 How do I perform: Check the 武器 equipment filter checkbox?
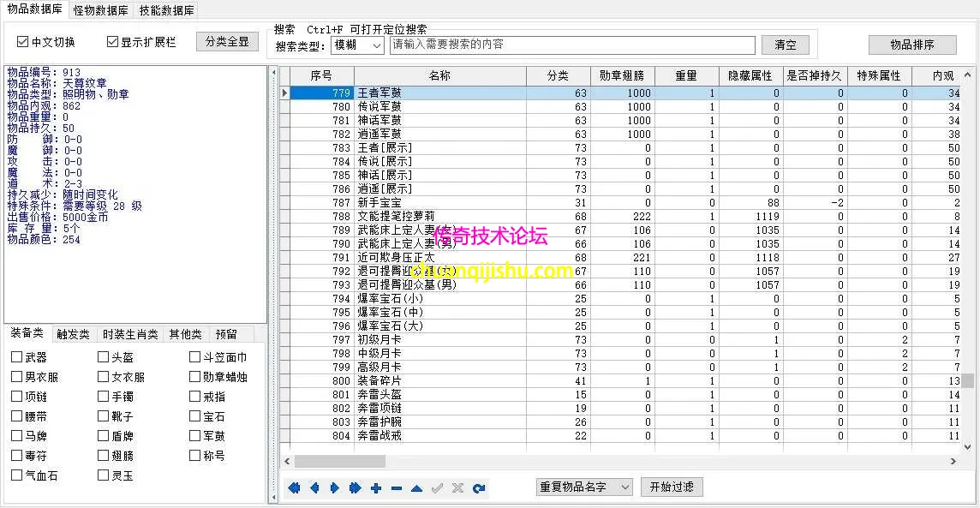click(15, 356)
